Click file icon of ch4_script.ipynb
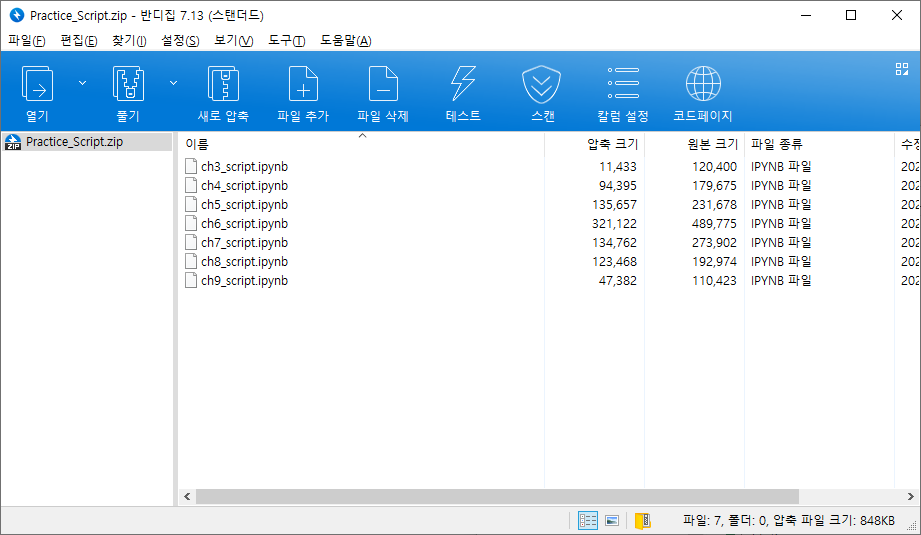 [x=191, y=185]
